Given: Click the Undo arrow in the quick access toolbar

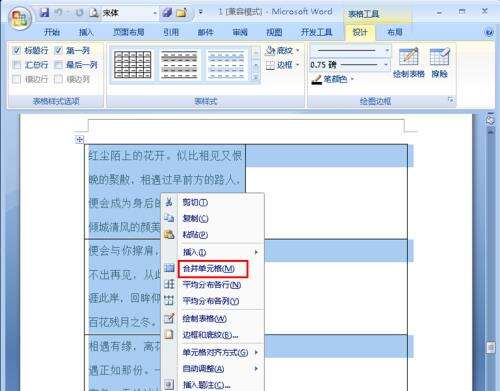Looking at the screenshot, I should 58,13.
